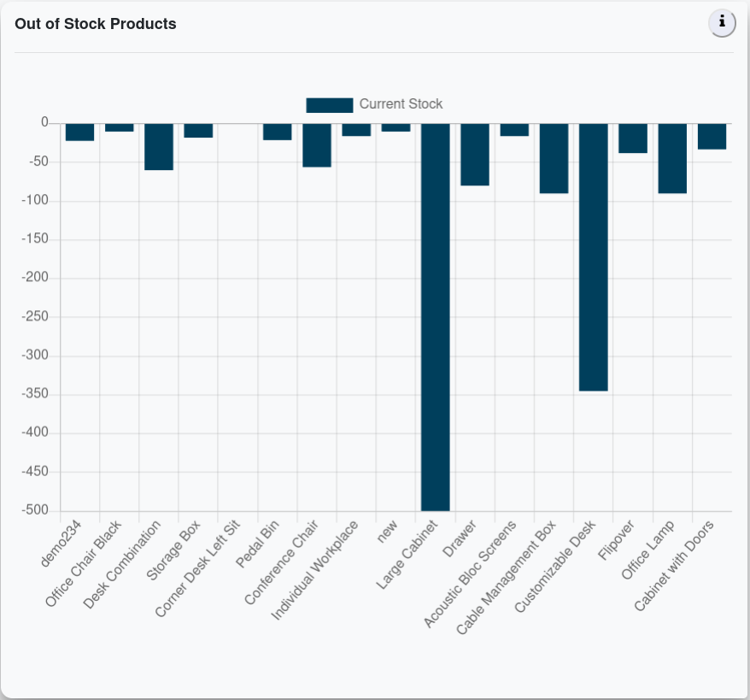Click the Storage Box bar

[x=198, y=131]
